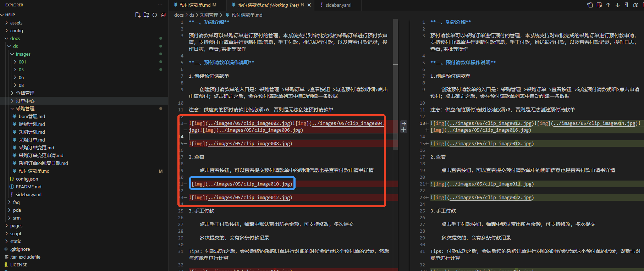Viewport: 644px width, 271px height.
Task: Click clip_image018.jpg link in right pane
Action: tap(491, 144)
